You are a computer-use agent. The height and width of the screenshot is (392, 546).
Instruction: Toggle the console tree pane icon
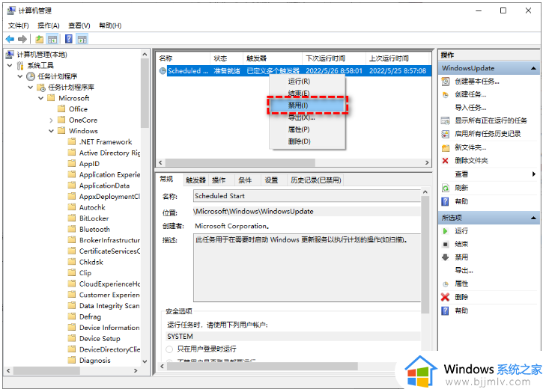52,40
